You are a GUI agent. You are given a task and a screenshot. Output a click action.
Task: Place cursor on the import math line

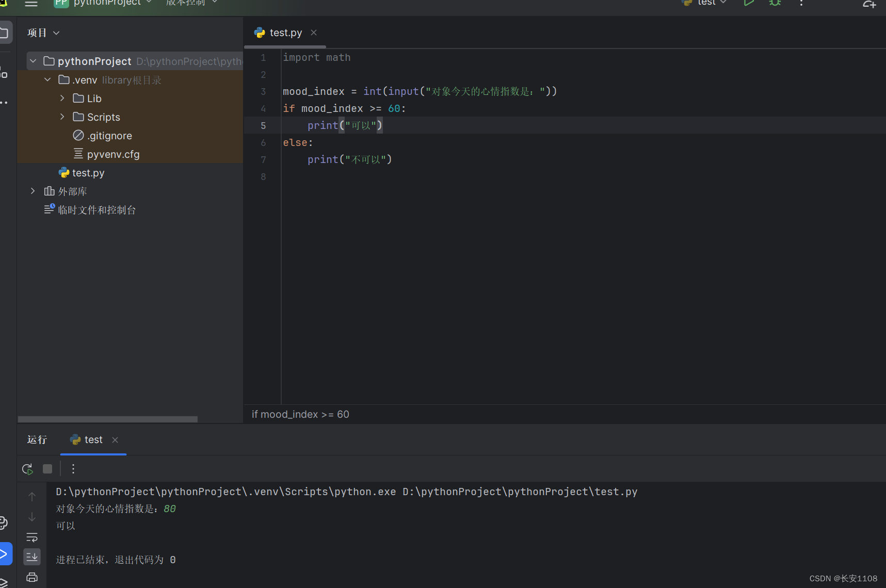pyautogui.click(x=317, y=58)
